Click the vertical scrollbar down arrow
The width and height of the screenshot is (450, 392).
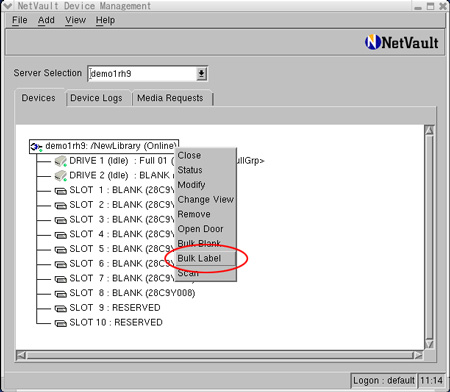(429, 344)
